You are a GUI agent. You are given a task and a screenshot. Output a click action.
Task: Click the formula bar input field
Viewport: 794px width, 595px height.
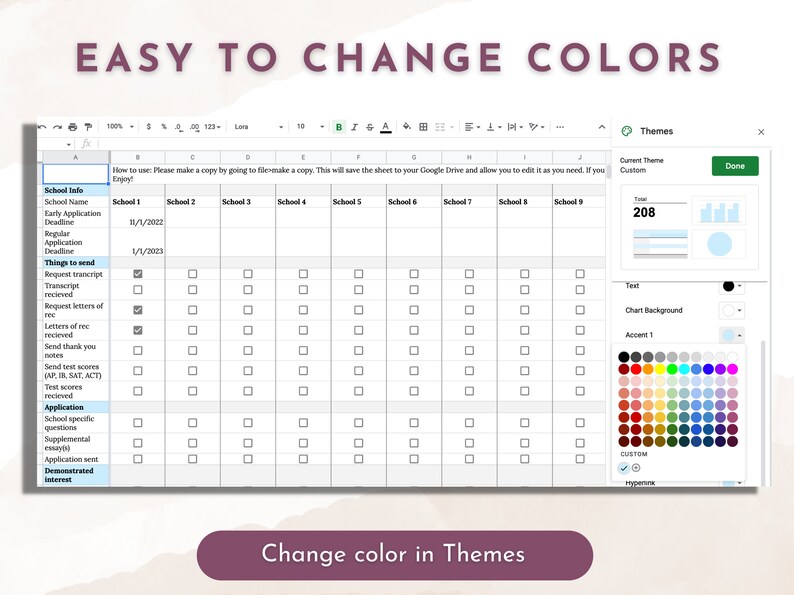click(349, 144)
